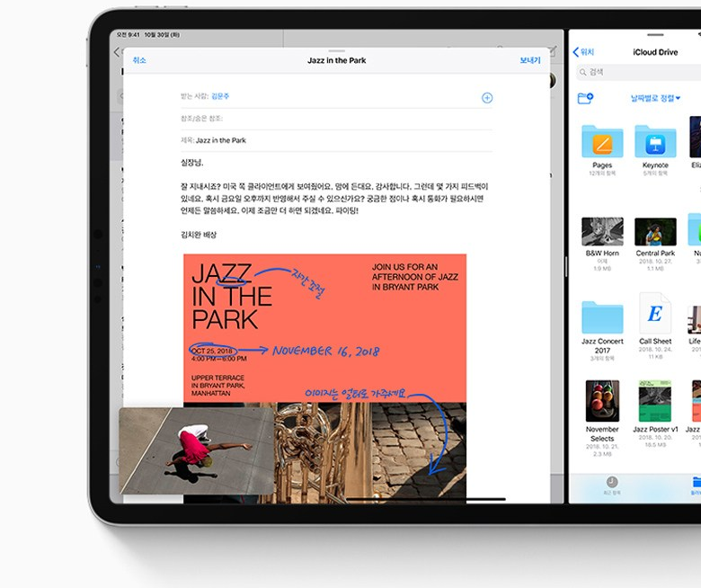The width and height of the screenshot is (701, 588).
Task: Open the November Selects image
Action: point(602,401)
